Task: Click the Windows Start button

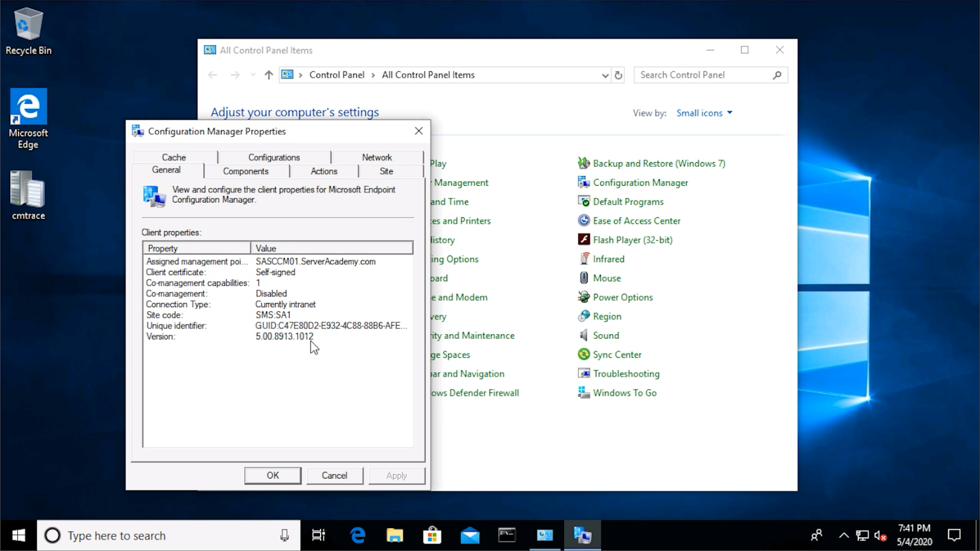Action: (18, 535)
